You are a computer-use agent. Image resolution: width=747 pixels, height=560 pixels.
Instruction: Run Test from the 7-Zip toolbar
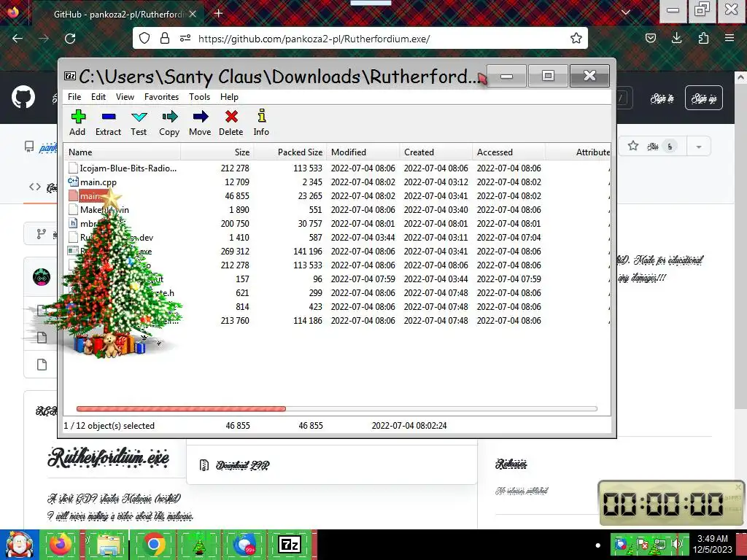click(139, 122)
